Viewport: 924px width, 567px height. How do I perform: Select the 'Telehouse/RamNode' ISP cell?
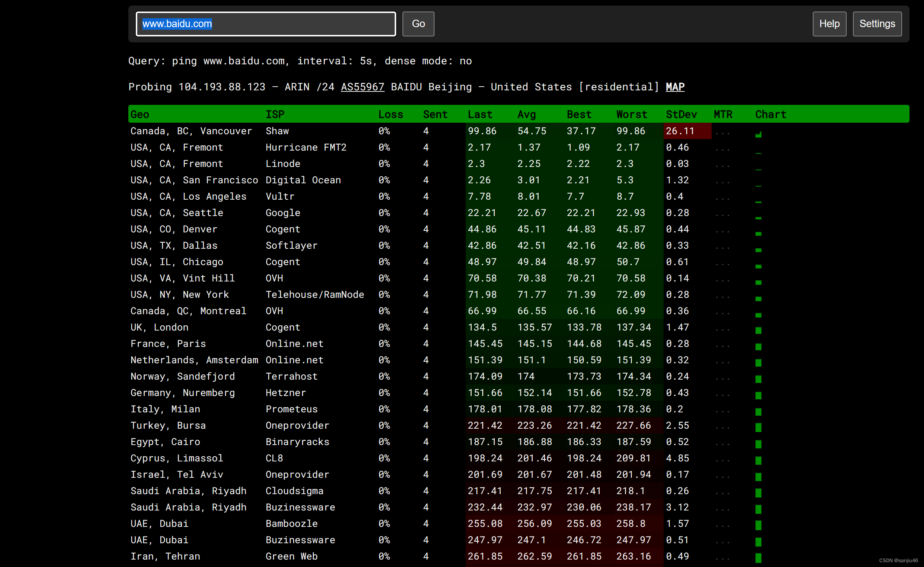point(315,294)
